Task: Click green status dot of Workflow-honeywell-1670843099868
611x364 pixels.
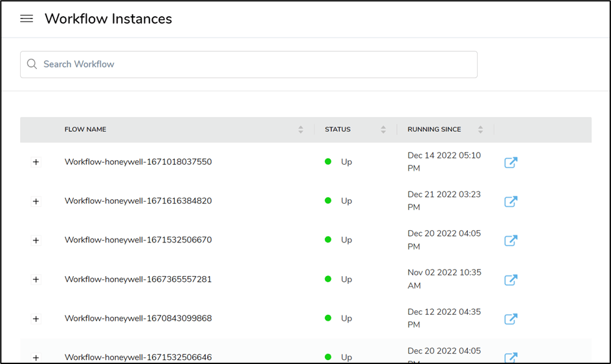Action: [x=328, y=318]
